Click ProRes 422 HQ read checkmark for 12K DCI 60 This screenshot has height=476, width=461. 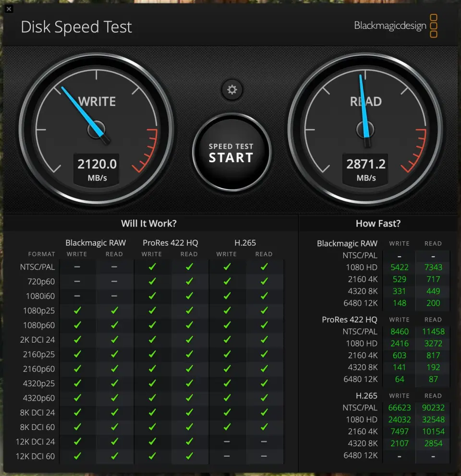(189, 456)
